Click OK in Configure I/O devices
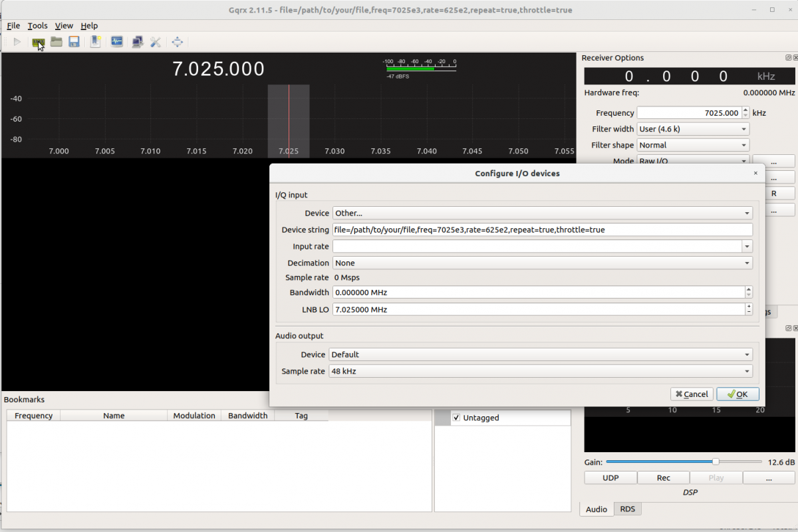The width and height of the screenshot is (798, 532). (737, 394)
